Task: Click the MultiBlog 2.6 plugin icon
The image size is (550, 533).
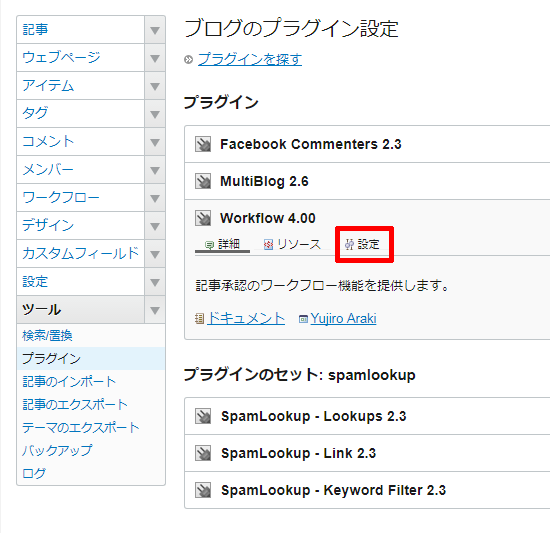Action: coord(203,181)
